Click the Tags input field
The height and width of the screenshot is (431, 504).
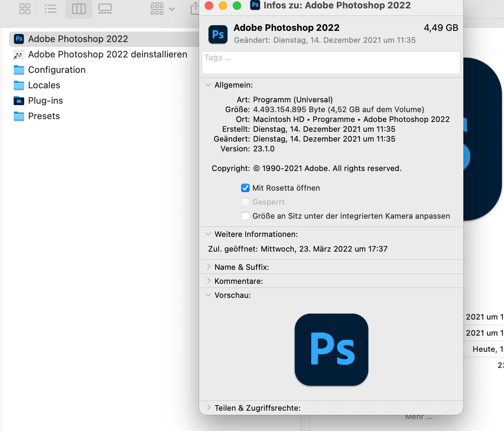pyautogui.click(x=331, y=63)
